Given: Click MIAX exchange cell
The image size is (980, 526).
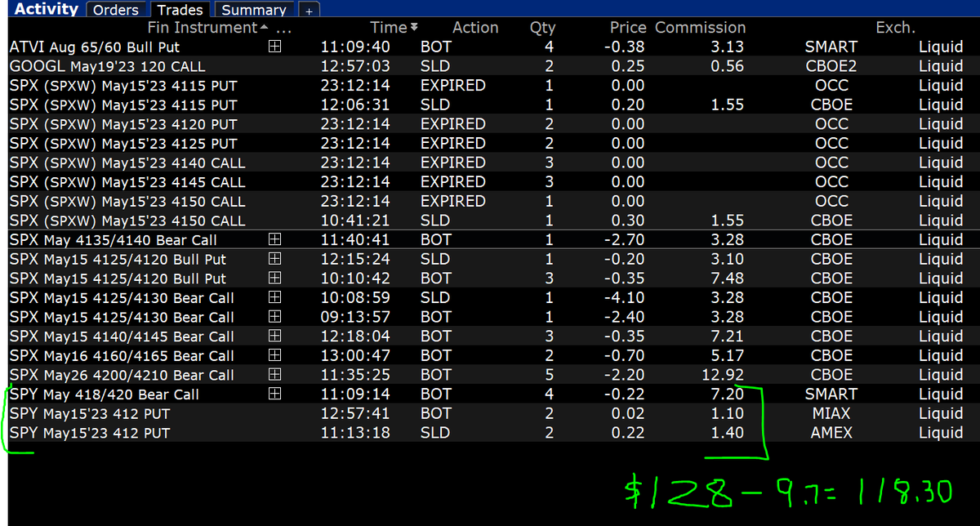Looking at the screenshot, I should (831, 413).
